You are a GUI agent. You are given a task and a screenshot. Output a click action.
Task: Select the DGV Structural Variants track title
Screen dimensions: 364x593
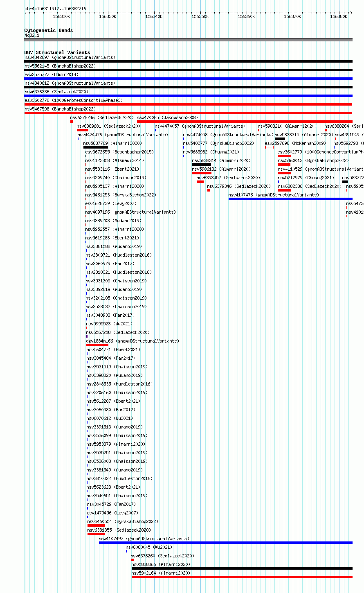pyautogui.click(x=57, y=52)
